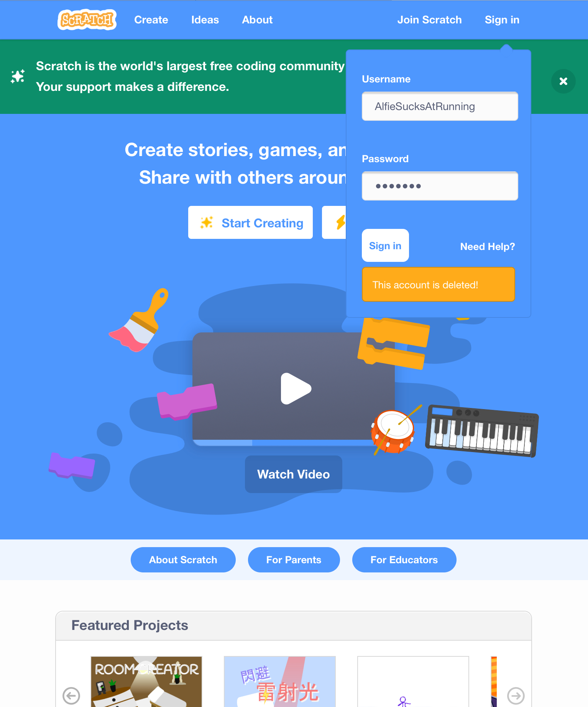
Task: Click the sparkle icon in banner
Action: coord(18,76)
